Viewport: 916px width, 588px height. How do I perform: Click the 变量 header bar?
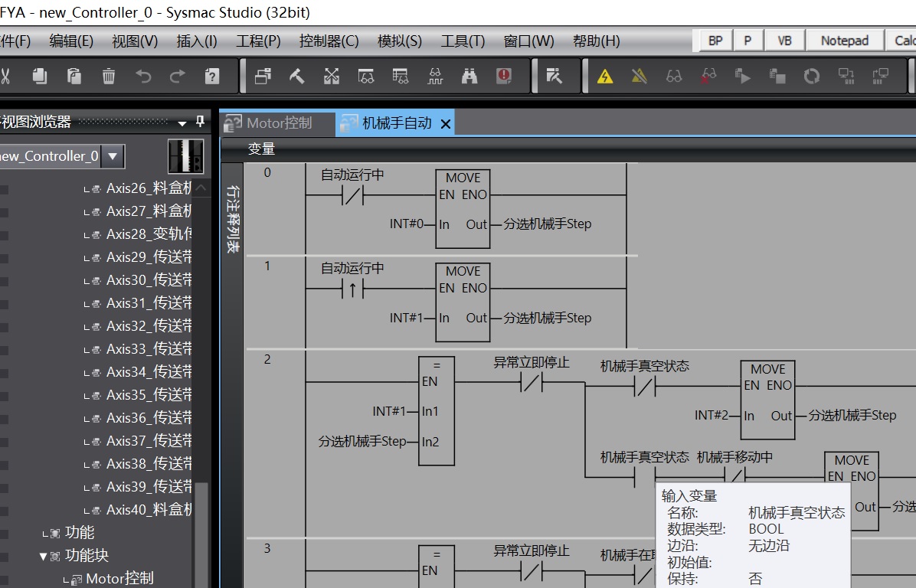point(261,149)
